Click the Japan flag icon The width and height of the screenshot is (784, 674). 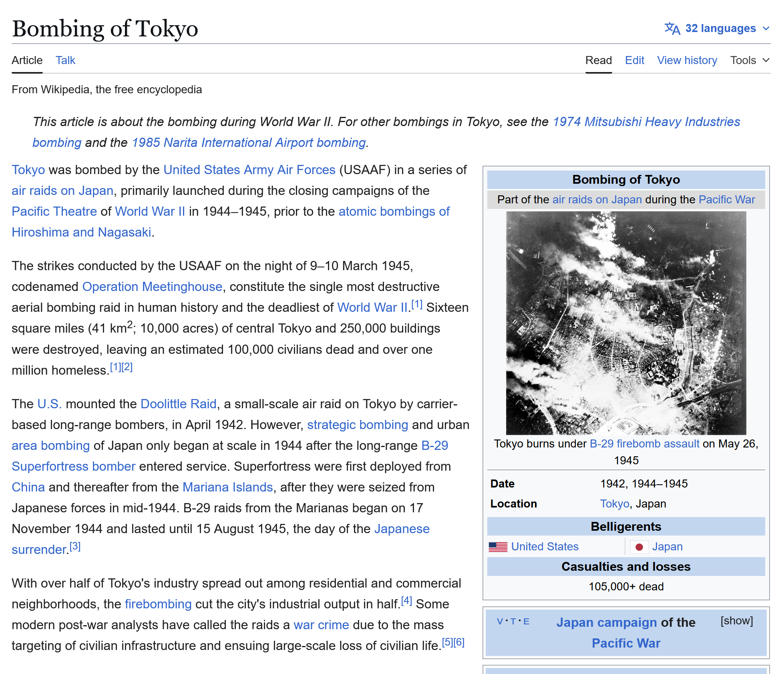[x=639, y=547]
